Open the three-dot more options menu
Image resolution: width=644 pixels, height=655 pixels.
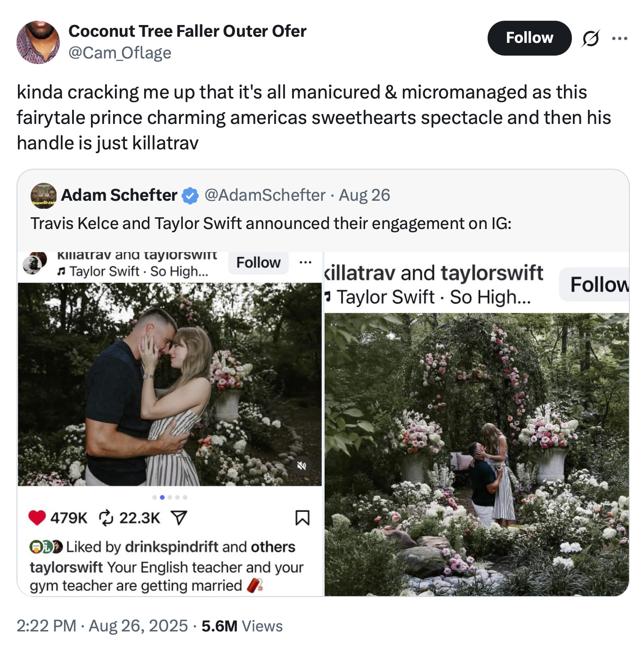tap(620, 38)
